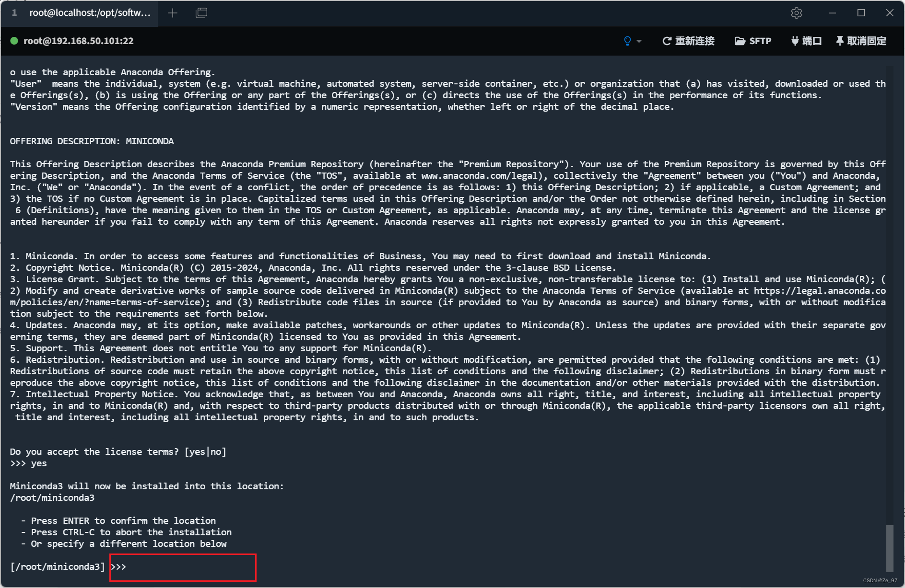Click the lightbulb hint icon
Viewport: 905px width, 588px height.
[627, 41]
